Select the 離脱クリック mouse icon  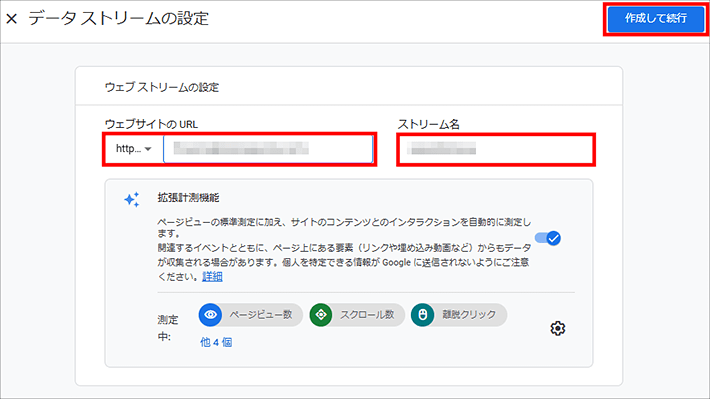pyautogui.click(x=422, y=315)
